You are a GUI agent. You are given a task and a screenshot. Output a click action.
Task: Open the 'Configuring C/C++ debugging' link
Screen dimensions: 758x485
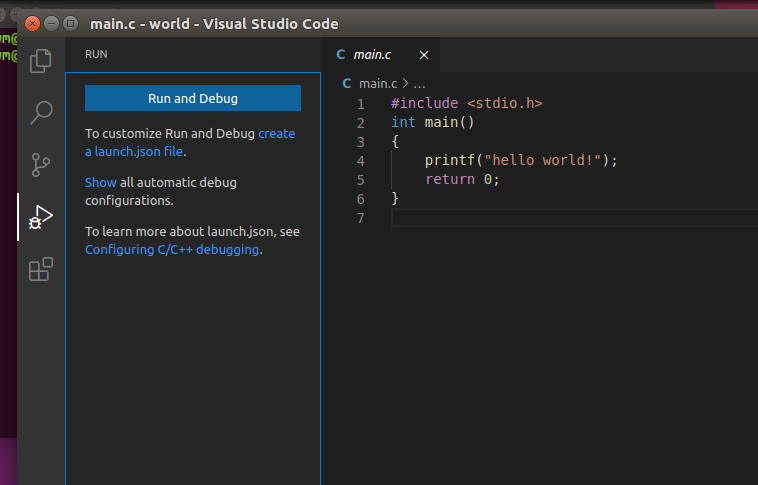point(172,249)
